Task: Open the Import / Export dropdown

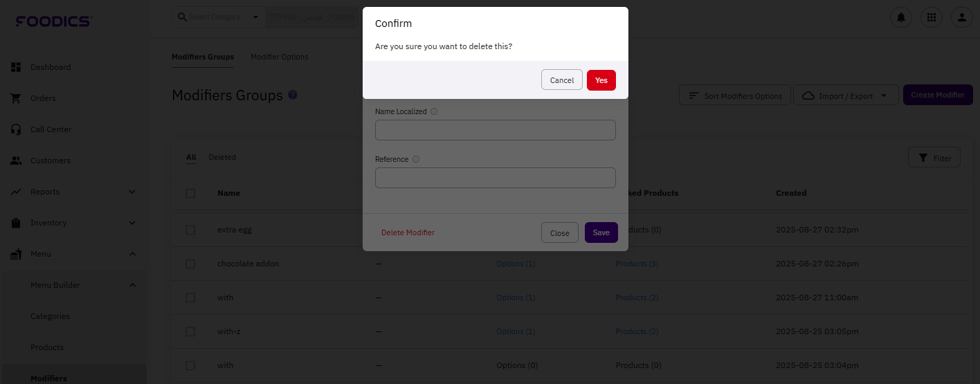Action: (x=846, y=95)
